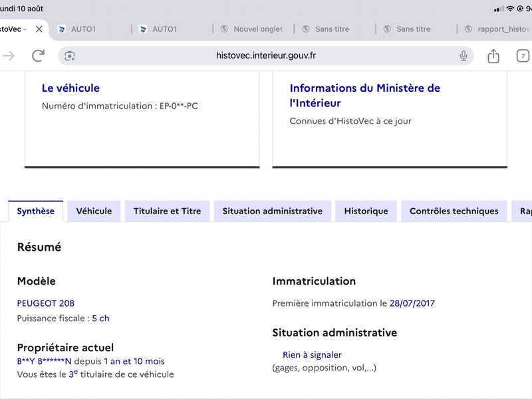Switch to the first AUTO1 browser tab
Screen dimensions: 532x399
tap(90, 29)
